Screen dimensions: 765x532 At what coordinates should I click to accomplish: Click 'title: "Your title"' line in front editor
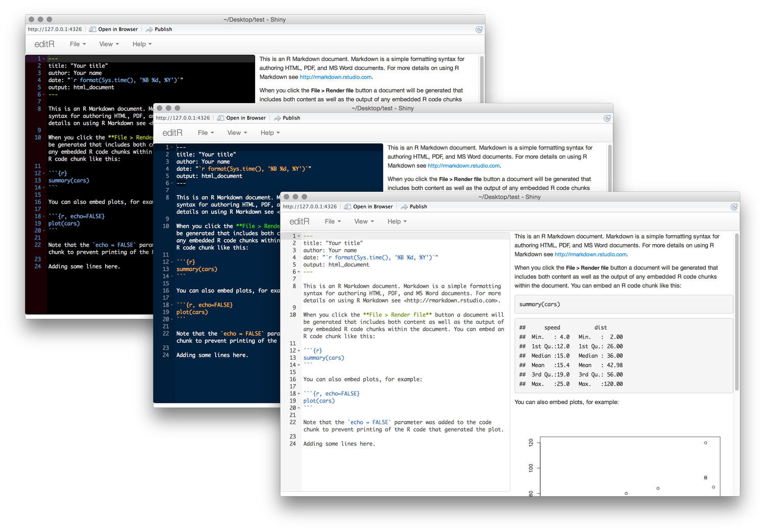pyautogui.click(x=333, y=243)
